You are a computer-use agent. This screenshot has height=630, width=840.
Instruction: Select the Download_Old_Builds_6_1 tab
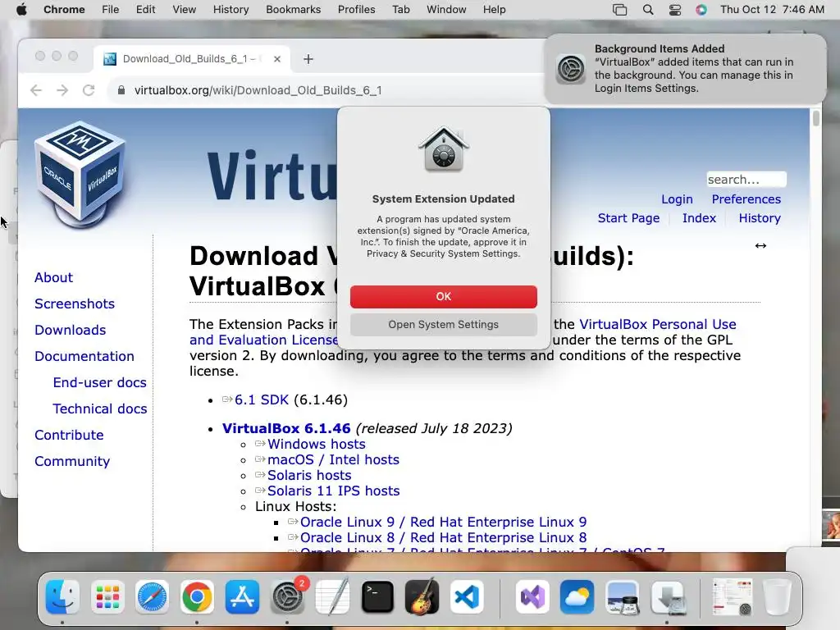[x=192, y=59]
